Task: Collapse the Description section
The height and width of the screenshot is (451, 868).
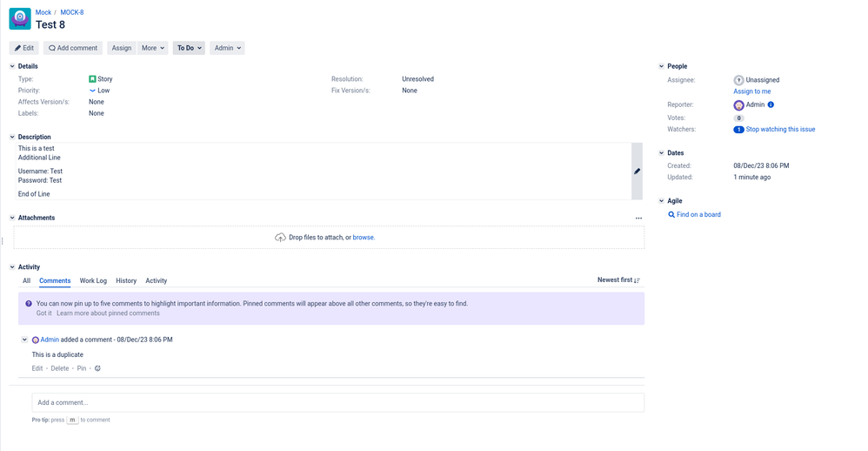Action: point(12,137)
